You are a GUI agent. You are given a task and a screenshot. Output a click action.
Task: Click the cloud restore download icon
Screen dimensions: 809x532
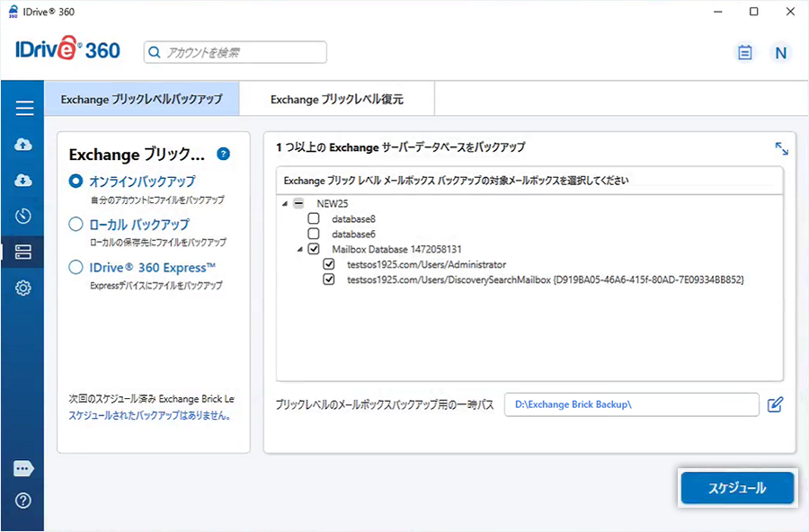pos(24,181)
